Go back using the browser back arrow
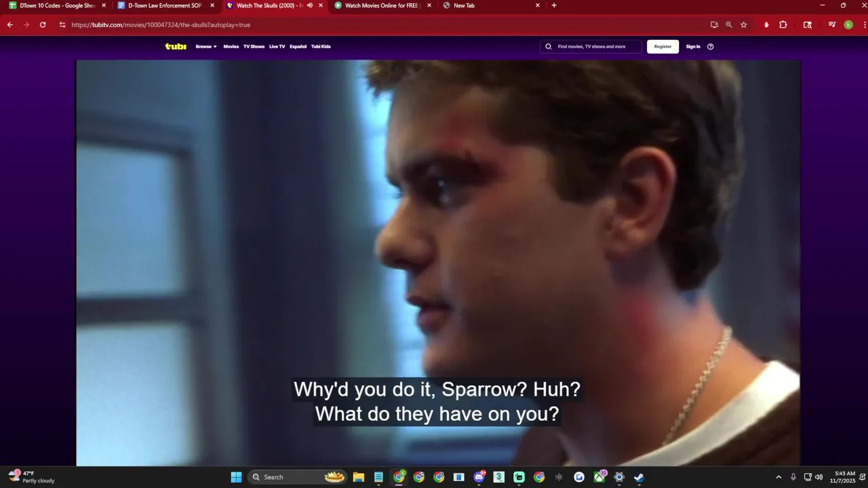Screen dimensions: 868x488 (x=10, y=24)
